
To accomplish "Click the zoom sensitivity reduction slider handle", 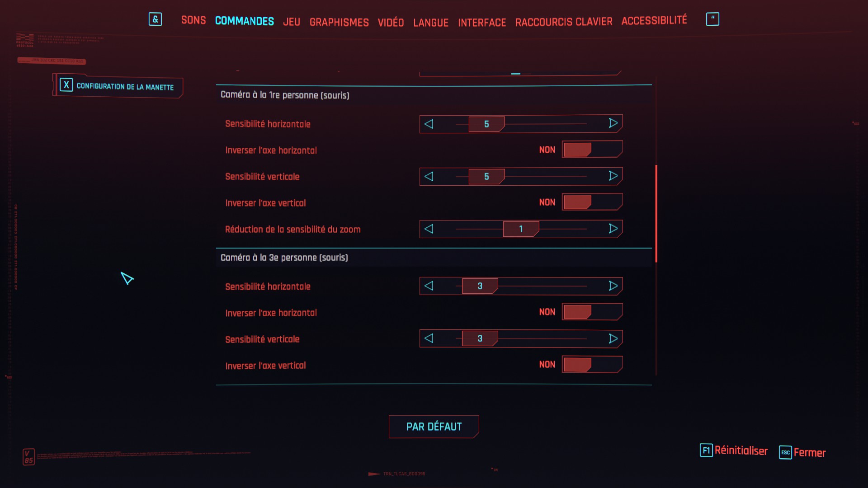I will 521,229.
